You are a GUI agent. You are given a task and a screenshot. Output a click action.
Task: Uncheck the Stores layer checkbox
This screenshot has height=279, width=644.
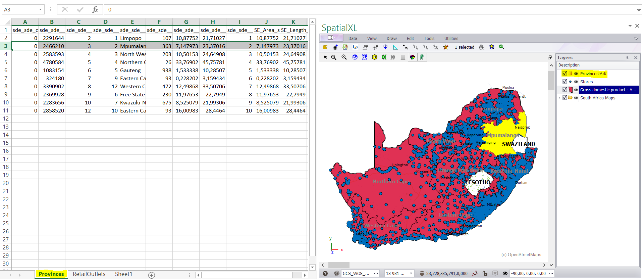click(x=565, y=81)
